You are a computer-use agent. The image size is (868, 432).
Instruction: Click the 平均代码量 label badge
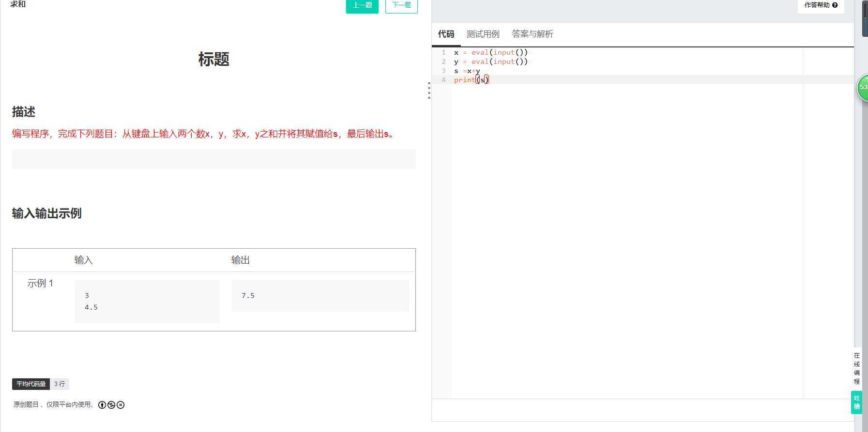point(31,384)
